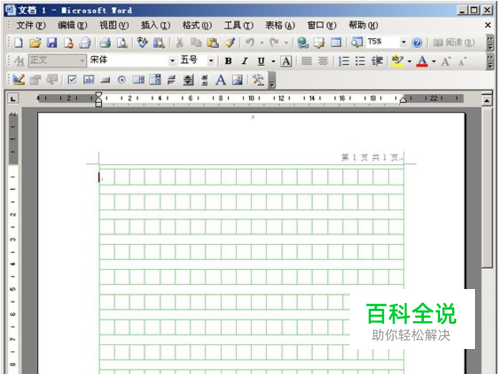Open the 表格 (Table) menu
The width and height of the screenshot is (500, 374).
click(280, 25)
